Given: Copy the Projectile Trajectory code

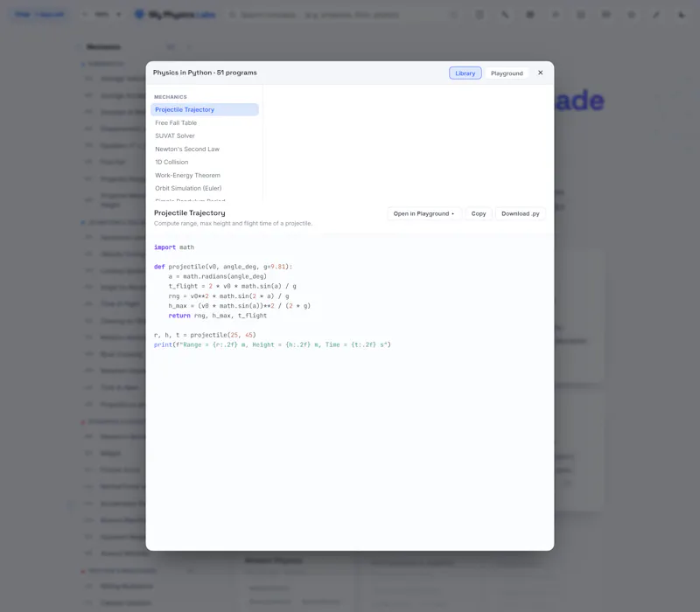Looking at the screenshot, I should [x=478, y=213].
